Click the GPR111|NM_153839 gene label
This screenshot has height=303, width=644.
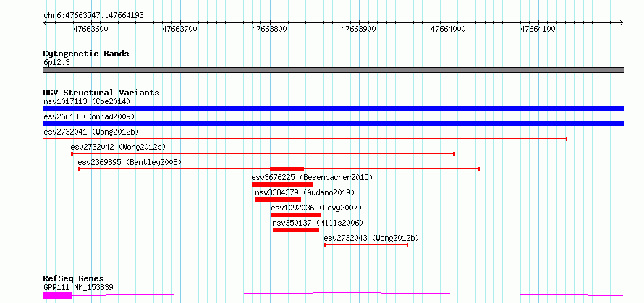click(78, 287)
